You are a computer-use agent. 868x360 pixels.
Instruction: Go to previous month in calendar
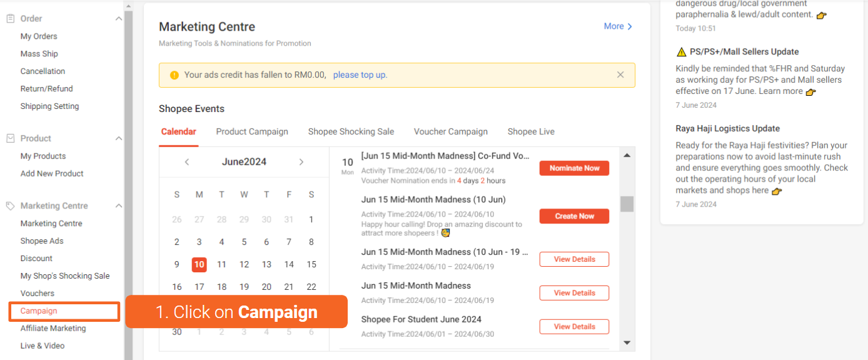[187, 162]
